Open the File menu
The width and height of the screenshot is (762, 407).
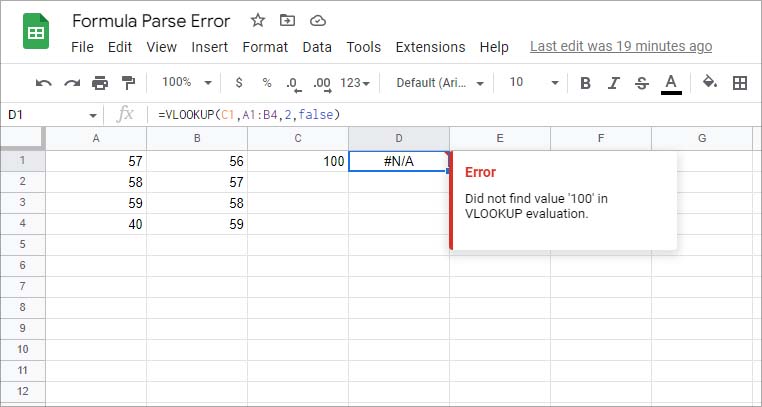[x=82, y=47]
